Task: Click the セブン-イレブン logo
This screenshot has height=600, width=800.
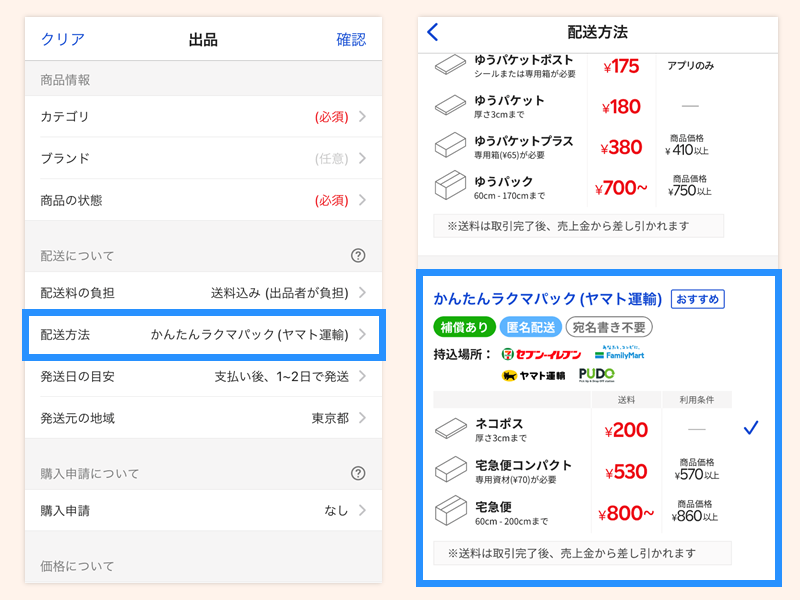Action: (541, 354)
